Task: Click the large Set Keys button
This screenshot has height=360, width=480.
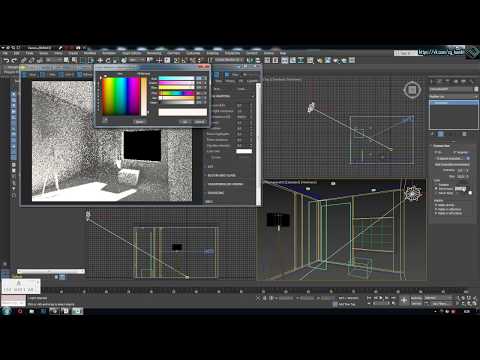Action: pyautogui.click(x=404, y=300)
